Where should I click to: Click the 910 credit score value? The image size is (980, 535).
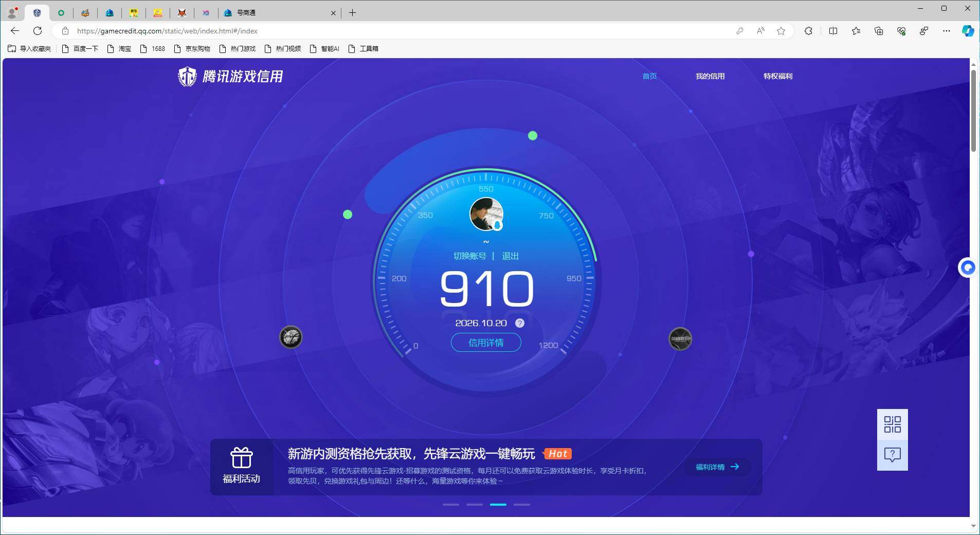coord(487,289)
